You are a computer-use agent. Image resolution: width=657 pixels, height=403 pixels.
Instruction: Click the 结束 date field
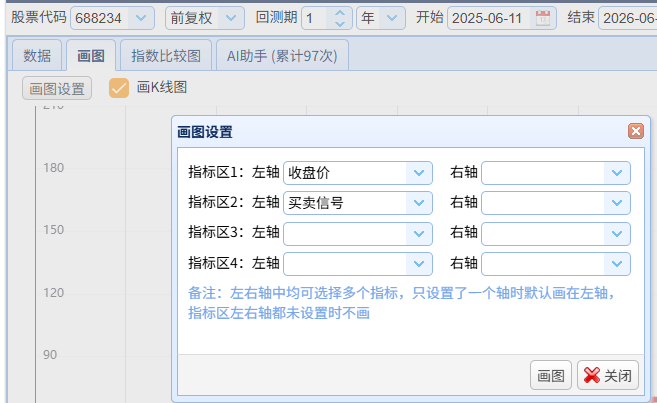628,18
